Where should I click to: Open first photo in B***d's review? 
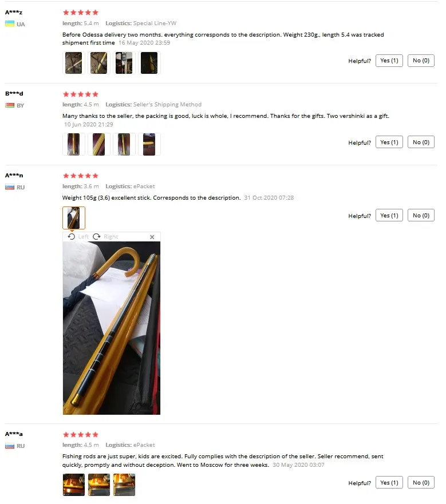[x=74, y=144]
